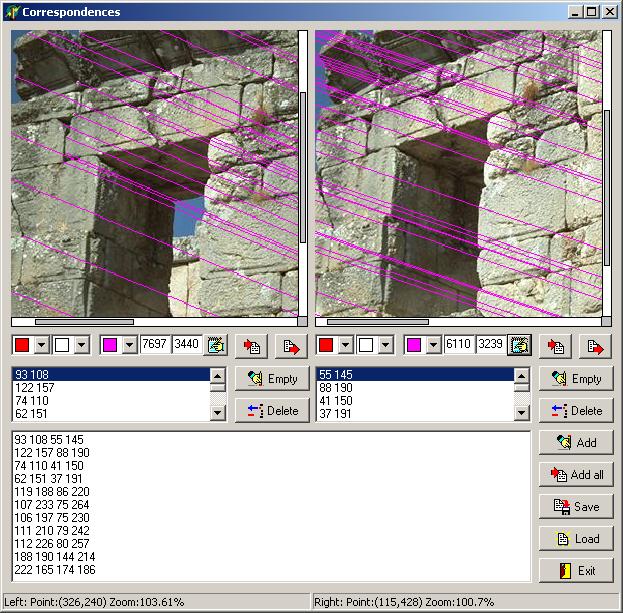The width and height of the screenshot is (623, 613).
Task: Open left white color dropdown arrow
Action: (81, 345)
